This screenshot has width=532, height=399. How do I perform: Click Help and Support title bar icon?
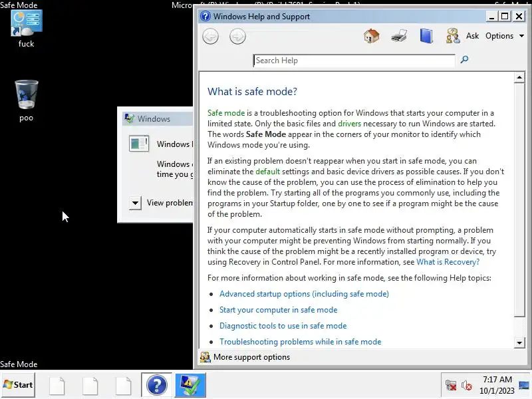pyautogui.click(x=205, y=16)
